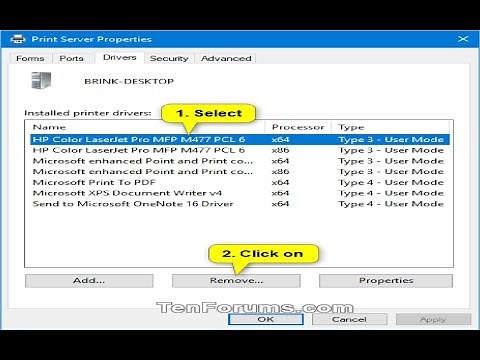The image size is (480, 360).
Task: Switch to the Forms tab
Action: pyautogui.click(x=30, y=58)
